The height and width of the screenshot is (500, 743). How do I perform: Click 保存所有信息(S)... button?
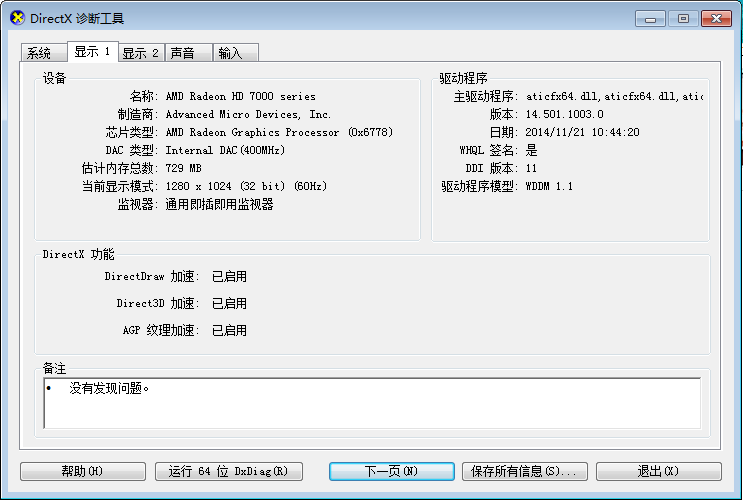(525, 471)
